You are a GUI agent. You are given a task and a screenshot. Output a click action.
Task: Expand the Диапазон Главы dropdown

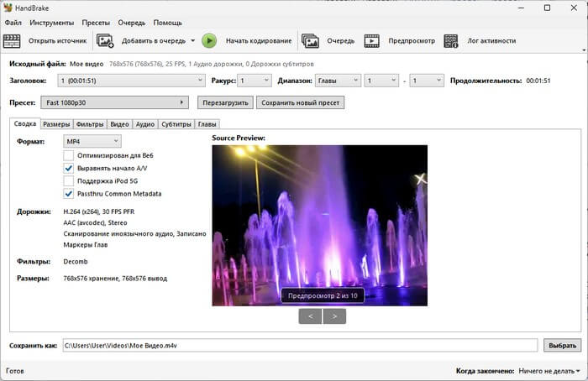tap(338, 81)
